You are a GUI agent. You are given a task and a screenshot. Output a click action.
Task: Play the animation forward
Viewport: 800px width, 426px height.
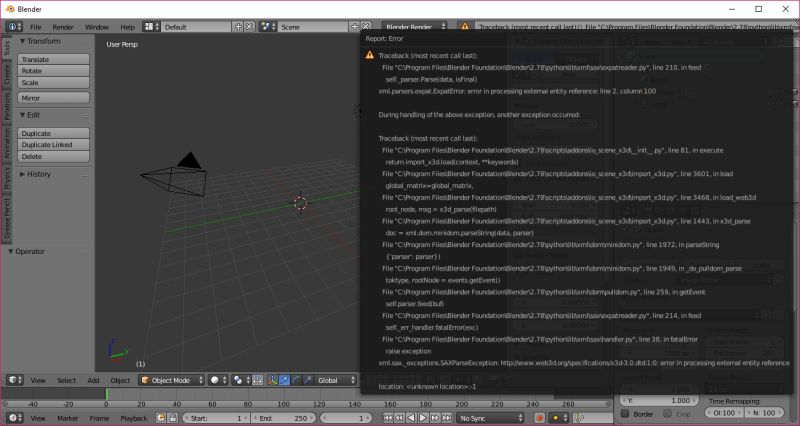[x=423, y=418]
